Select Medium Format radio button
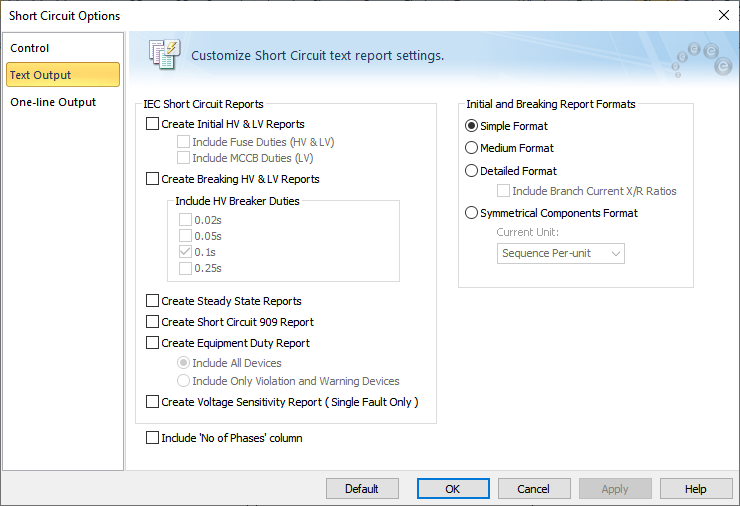The width and height of the screenshot is (740, 506). point(472,148)
